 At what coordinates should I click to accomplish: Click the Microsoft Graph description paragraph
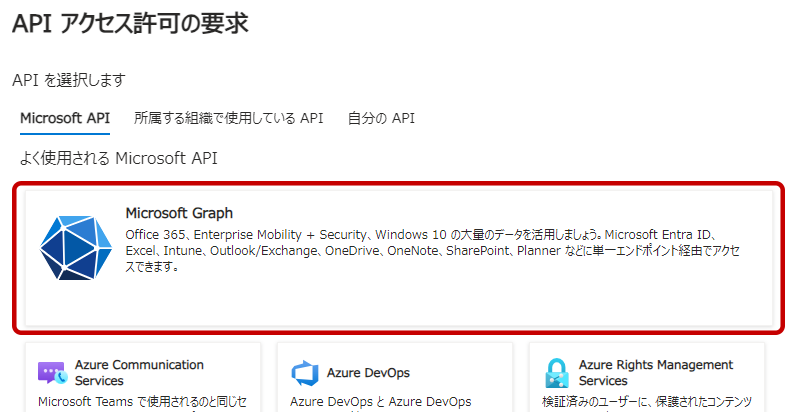(430, 250)
